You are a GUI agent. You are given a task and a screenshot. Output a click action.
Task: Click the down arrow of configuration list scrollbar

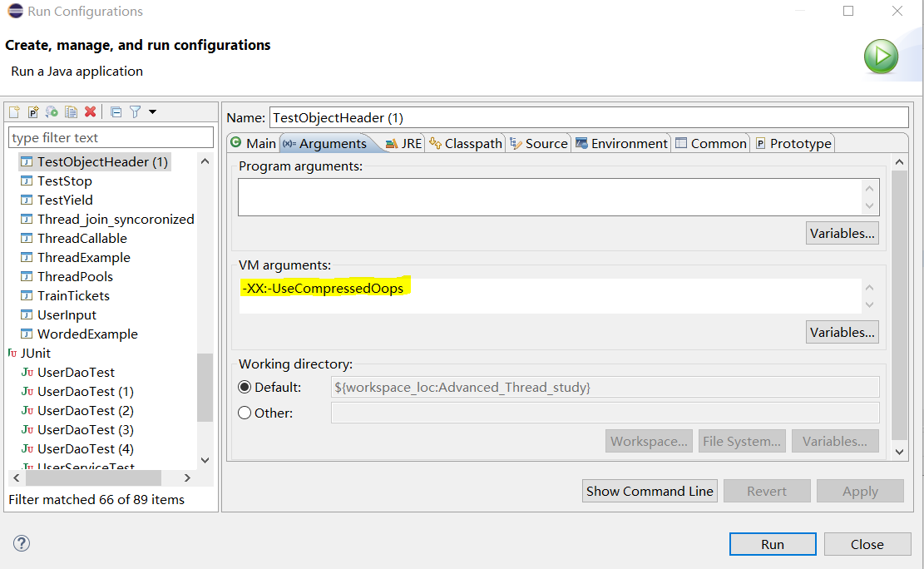[x=205, y=460]
